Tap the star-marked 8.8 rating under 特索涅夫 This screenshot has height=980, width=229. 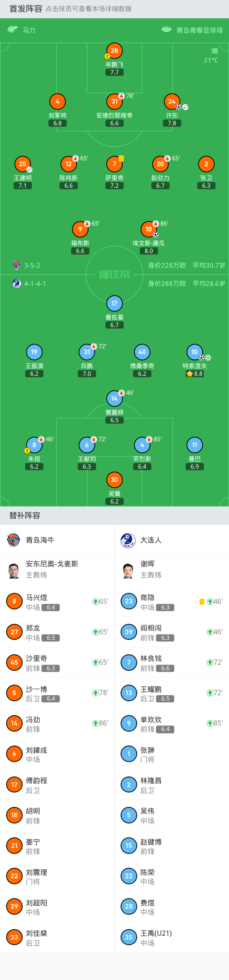pyautogui.click(x=195, y=374)
